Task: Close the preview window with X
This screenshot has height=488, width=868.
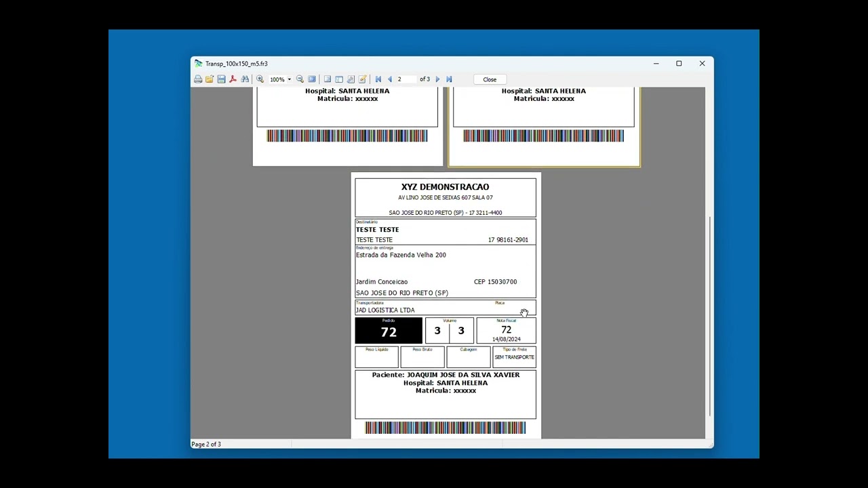Action: tap(702, 64)
